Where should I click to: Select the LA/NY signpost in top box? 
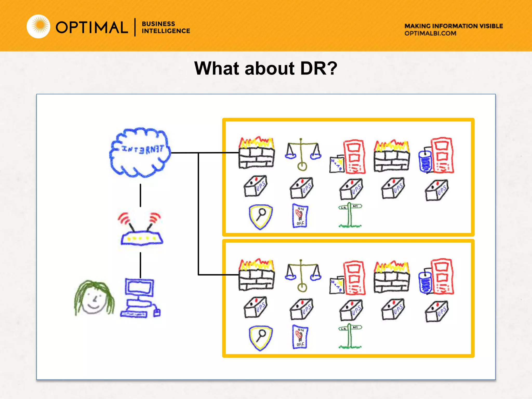click(350, 215)
